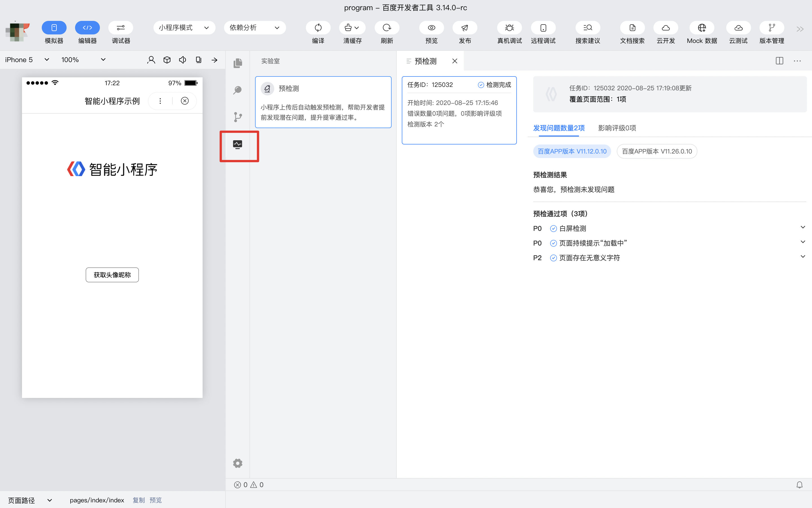This screenshot has width=812, height=508.
Task: Open 版本管理 version control
Action: 772,28
